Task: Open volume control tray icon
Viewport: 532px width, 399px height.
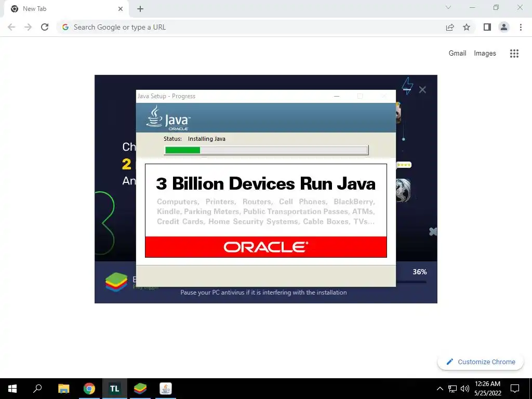Action: [x=465, y=389]
